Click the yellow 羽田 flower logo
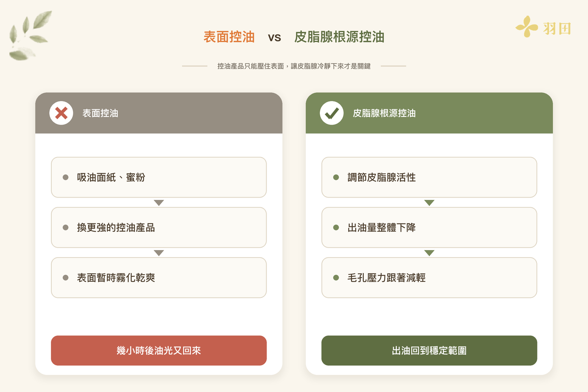This screenshot has width=588, height=392. pyautogui.click(x=526, y=27)
